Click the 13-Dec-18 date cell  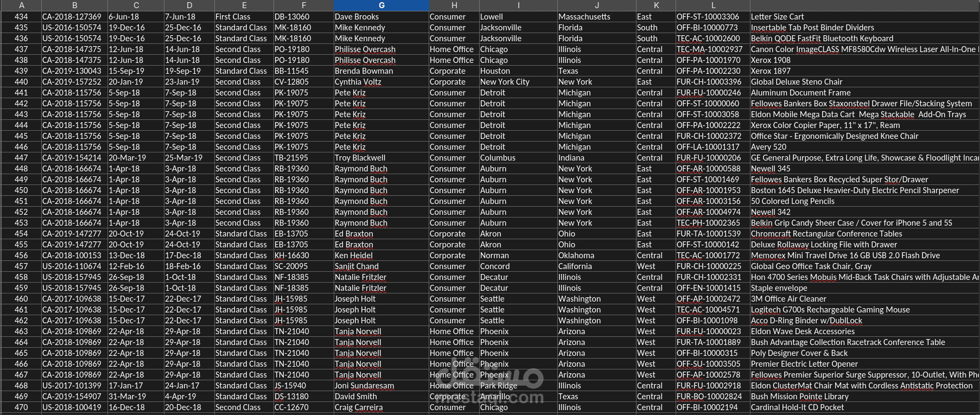(x=135, y=256)
